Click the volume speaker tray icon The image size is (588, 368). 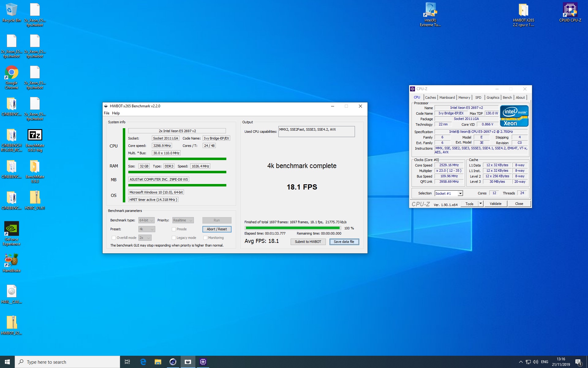536,362
